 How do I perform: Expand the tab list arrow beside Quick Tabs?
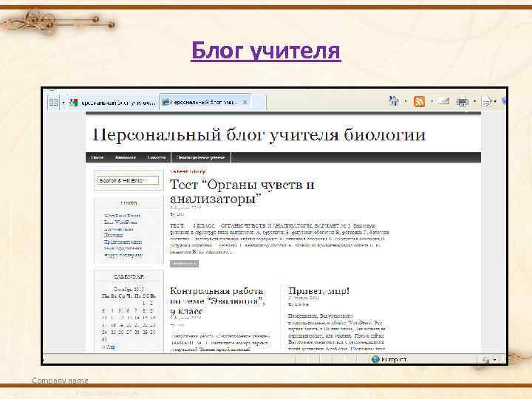tap(63, 102)
